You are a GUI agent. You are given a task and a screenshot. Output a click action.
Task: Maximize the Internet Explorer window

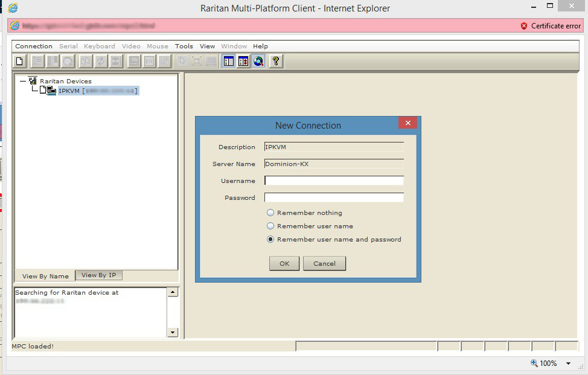[x=550, y=6]
